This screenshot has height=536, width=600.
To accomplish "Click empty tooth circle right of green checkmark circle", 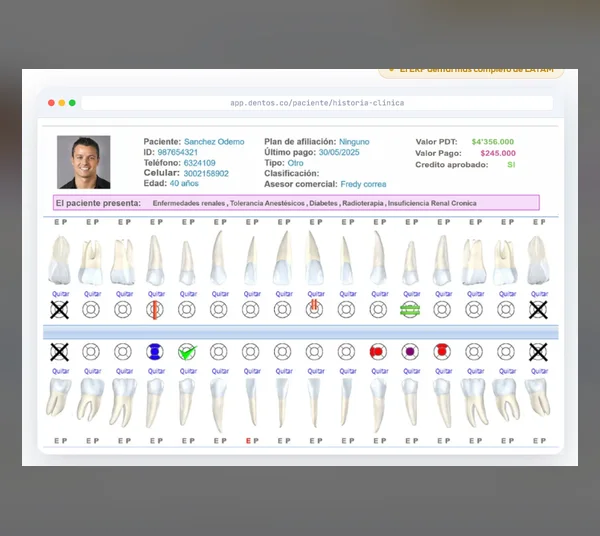I will click(x=218, y=352).
